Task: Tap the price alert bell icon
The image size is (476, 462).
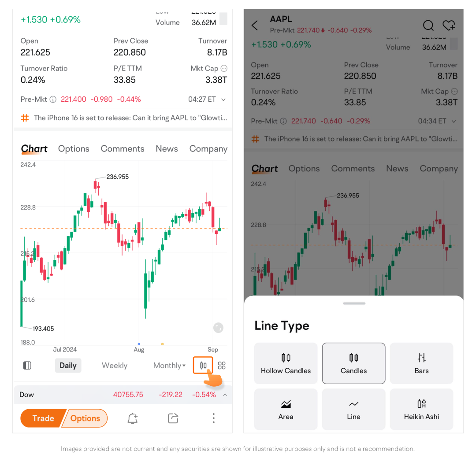Action: 132,418
